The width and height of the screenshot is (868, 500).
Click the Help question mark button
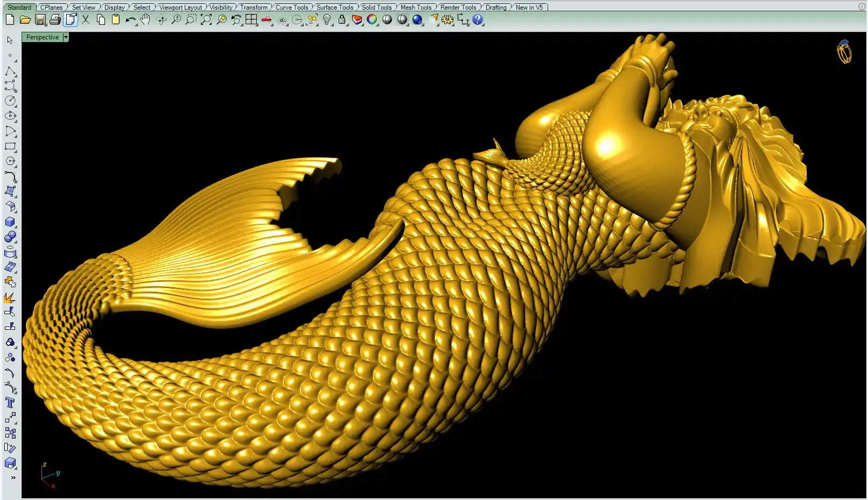tap(478, 20)
